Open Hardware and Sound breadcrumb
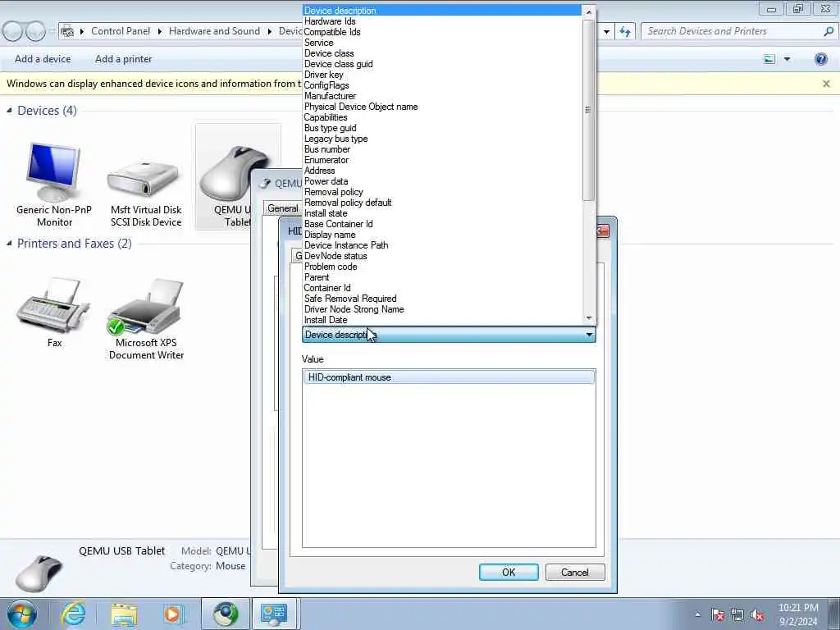 point(214,31)
